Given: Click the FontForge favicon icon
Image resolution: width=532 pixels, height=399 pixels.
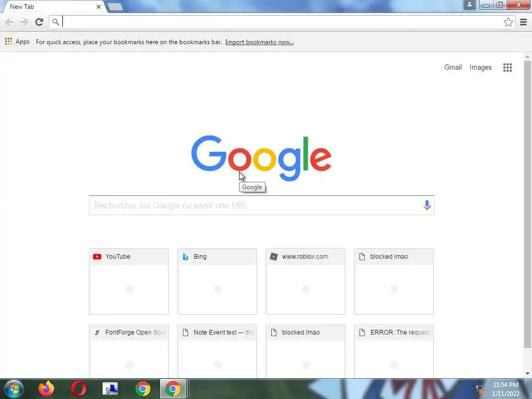Looking at the screenshot, I should pos(97,332).
